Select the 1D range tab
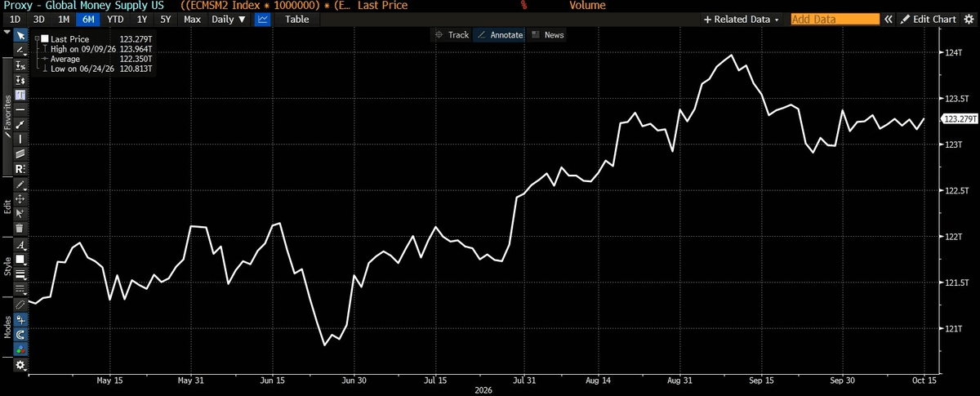 tap(14, 19)
